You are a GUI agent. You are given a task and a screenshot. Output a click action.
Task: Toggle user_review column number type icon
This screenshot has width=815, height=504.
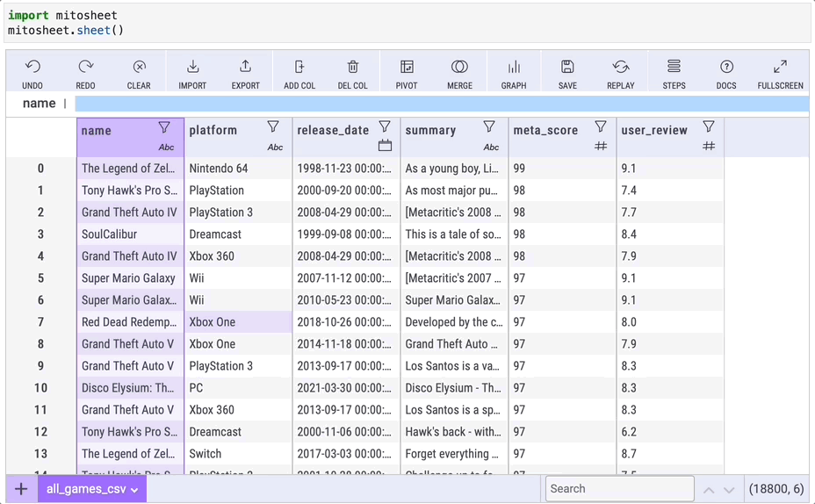pos(709,146)
